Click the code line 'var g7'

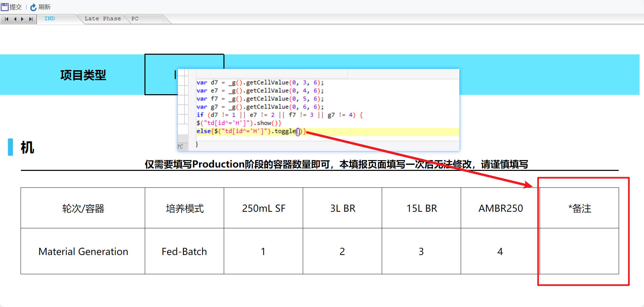260,107
